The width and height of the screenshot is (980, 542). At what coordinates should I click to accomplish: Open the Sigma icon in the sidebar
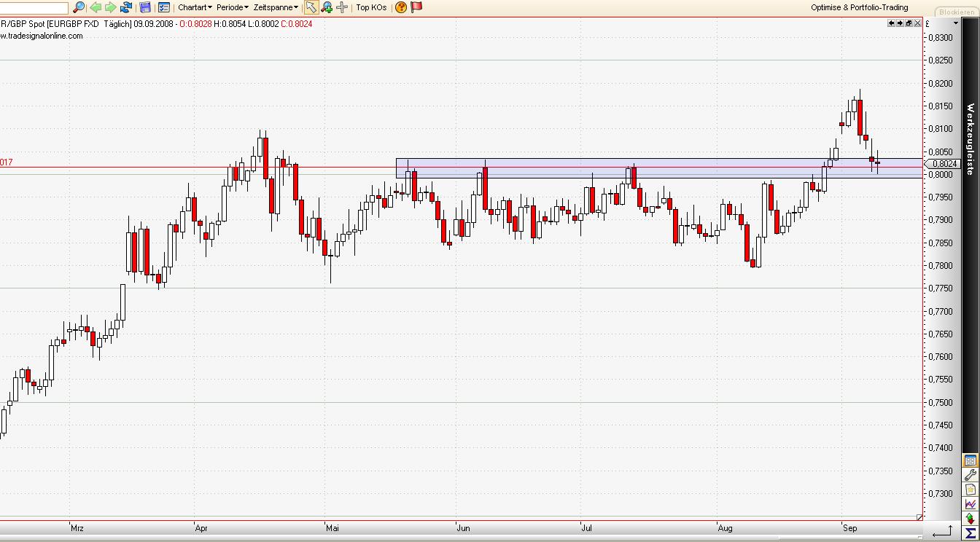tap(970, 533)
